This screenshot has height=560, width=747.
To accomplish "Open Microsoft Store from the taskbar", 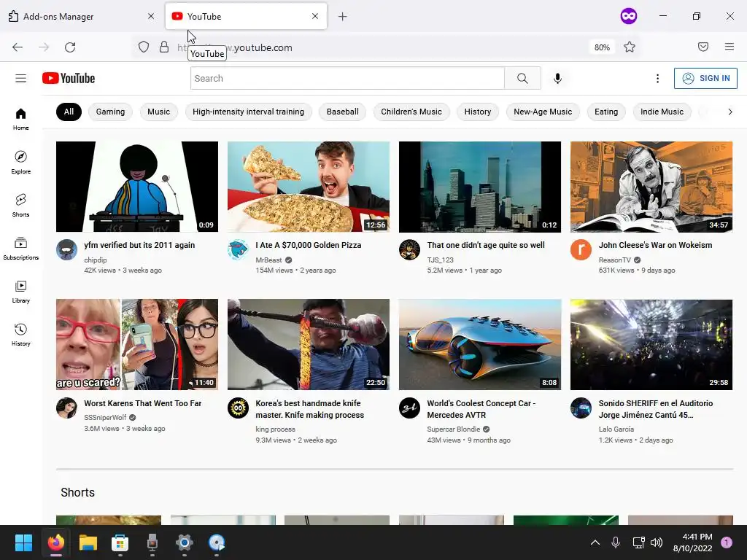I will (120, 542).
